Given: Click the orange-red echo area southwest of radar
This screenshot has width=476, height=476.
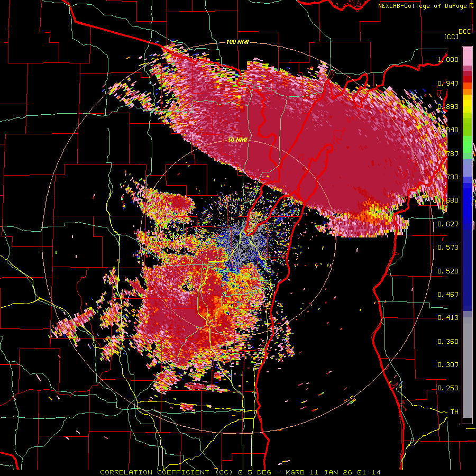Looking at the screenshot, I should (200, 309).
